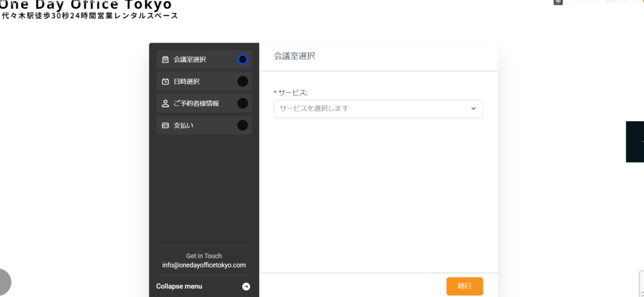Select the black step circle for 日時選択
This screenshot has width=644, height=297.
242,82
